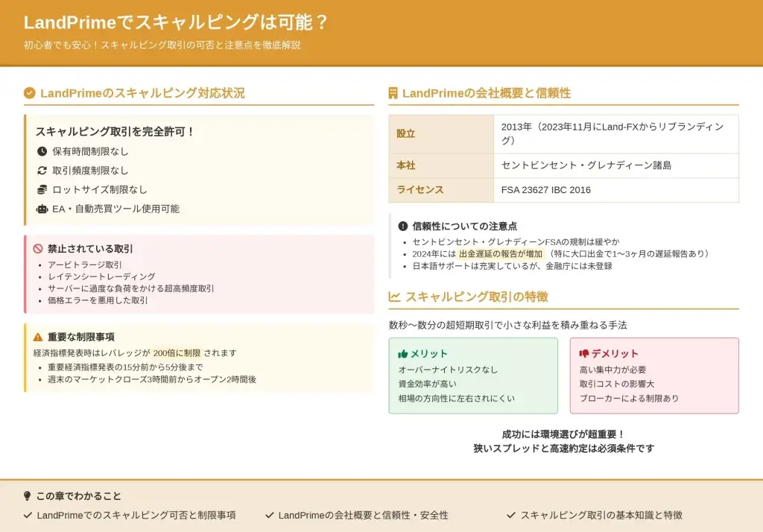The image size is (763, 532).
Task: Click the highlighted 200倍に制限 text
Action: point(177,353)
